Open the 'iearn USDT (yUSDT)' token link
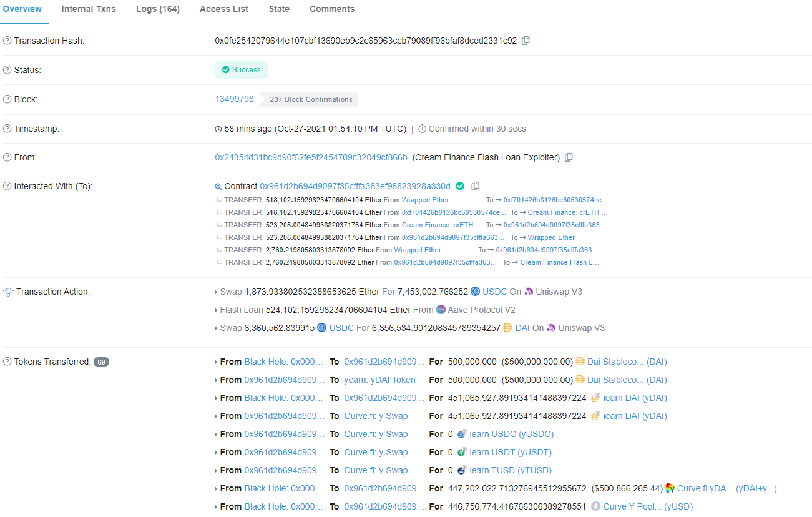 pyautogui.click(x=511, y=452)
